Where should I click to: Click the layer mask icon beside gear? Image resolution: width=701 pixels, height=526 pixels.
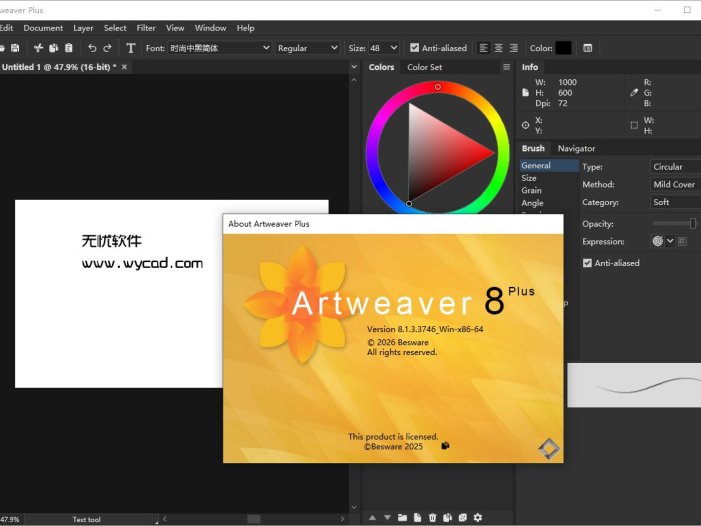coord(463,518)
